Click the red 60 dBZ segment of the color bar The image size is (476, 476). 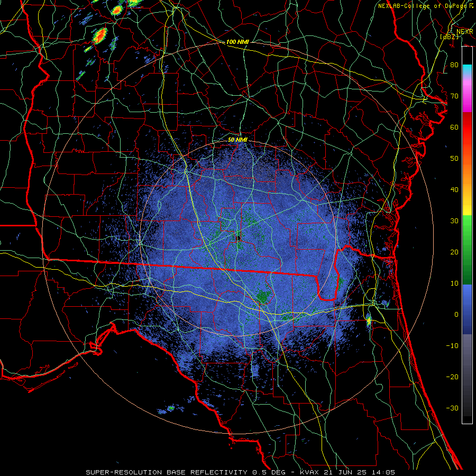(x=467, y=127)
